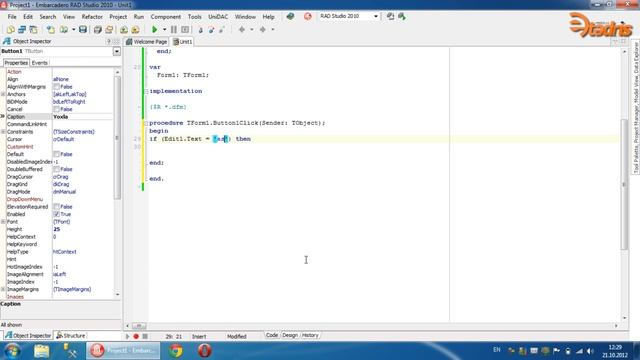640x360 pixels.
Task: Click the Set debug desktop icon
Action: tap(402, 16)
